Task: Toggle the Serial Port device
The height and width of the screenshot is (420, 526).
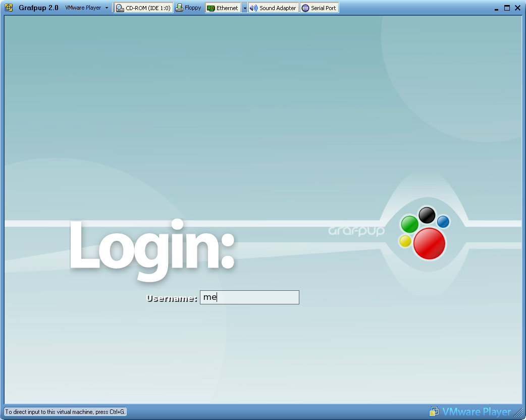Action: (319, 8)
